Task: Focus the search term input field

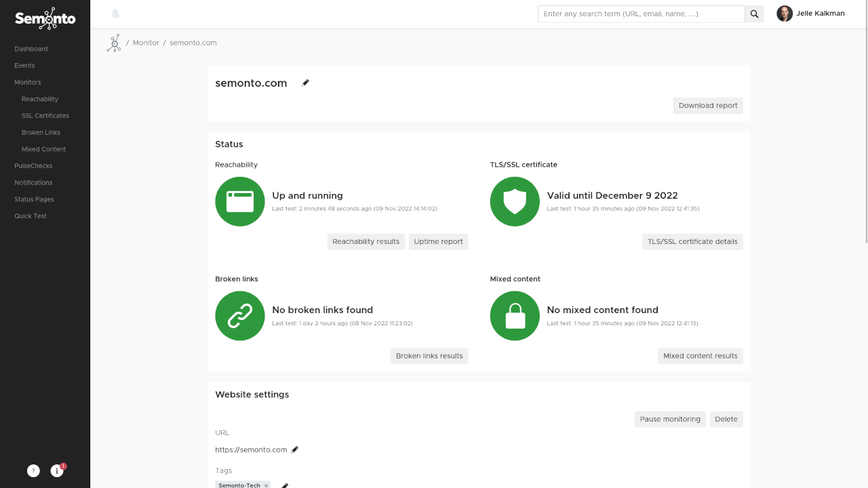Action: (x=642, y=14)
